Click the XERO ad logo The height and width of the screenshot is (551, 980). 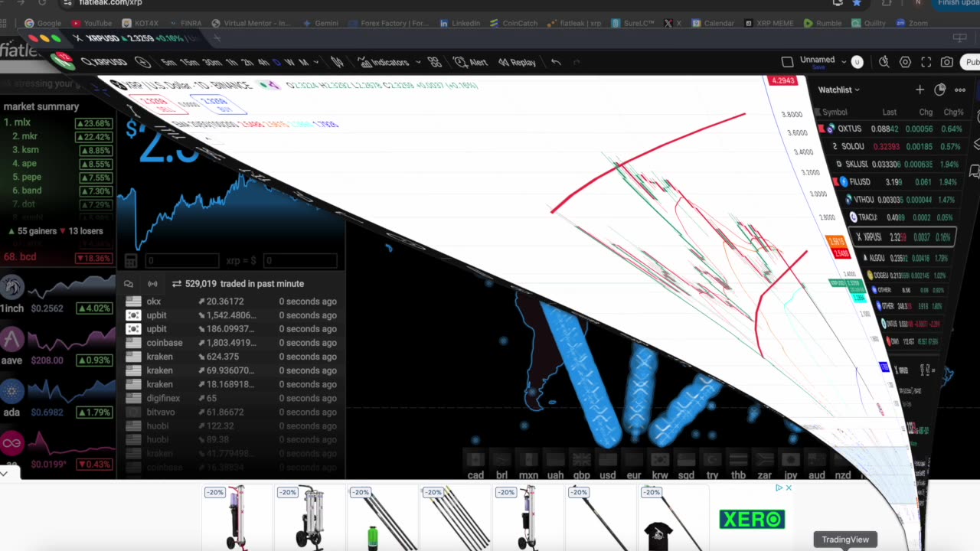tap(752, 520)
